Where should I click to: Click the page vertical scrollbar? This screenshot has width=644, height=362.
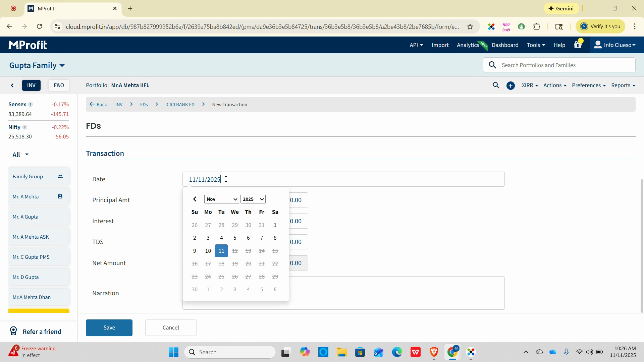[x=642, y=245]
